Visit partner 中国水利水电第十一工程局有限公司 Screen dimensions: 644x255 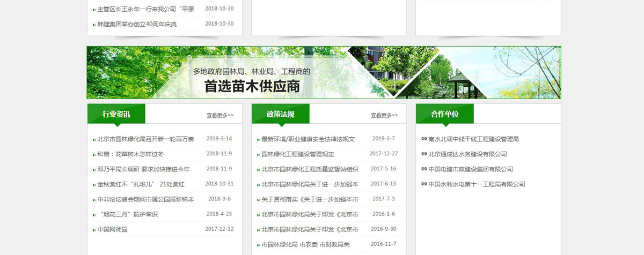(x=477, y=184)
